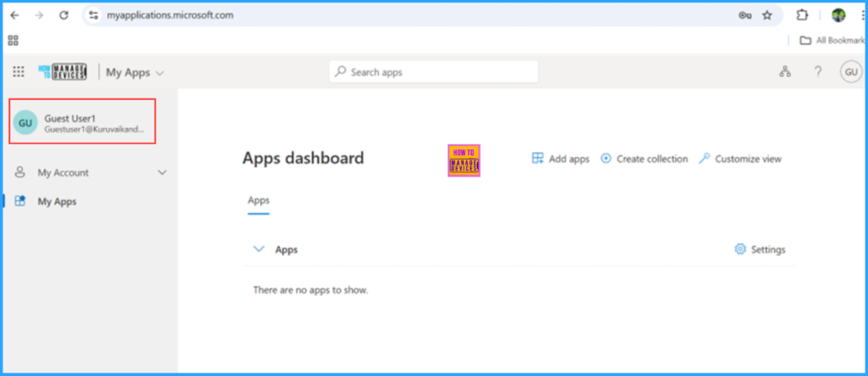Click the 'There are no apps to show.' text

310,289
